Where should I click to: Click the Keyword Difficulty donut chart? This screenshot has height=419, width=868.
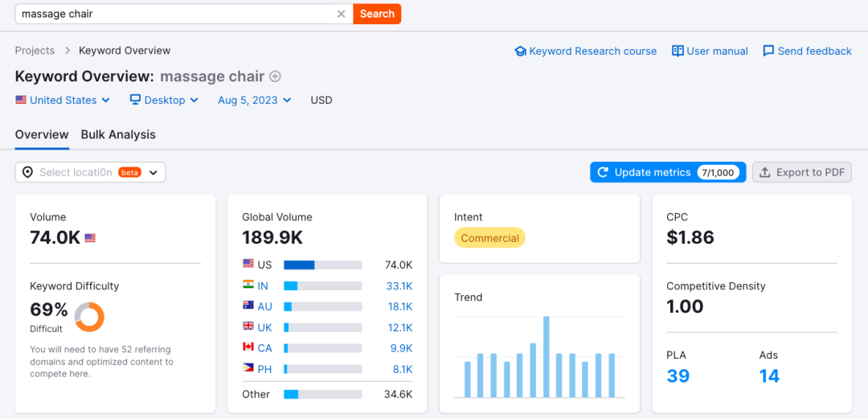[x=89, y=317]
